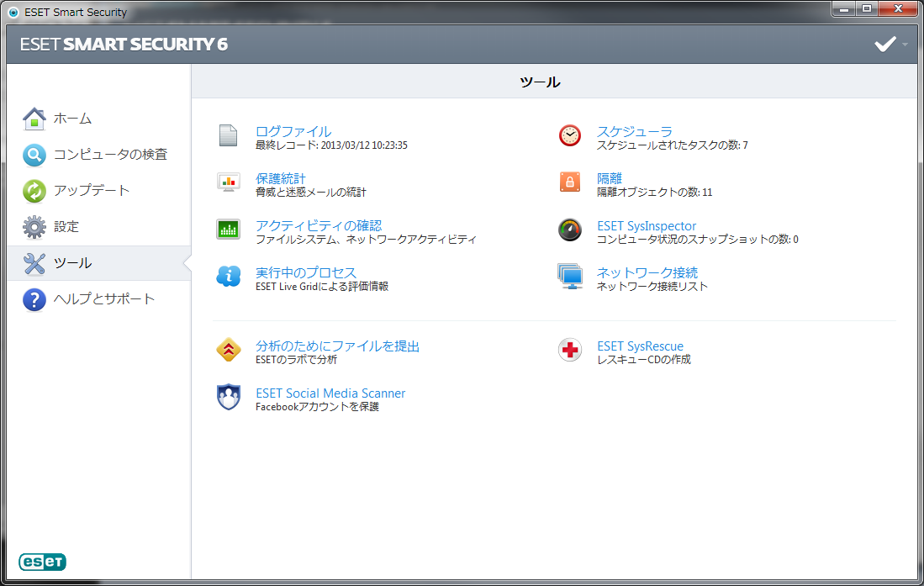Click the Submit file yellow diamond icon

tap(228, 350)
